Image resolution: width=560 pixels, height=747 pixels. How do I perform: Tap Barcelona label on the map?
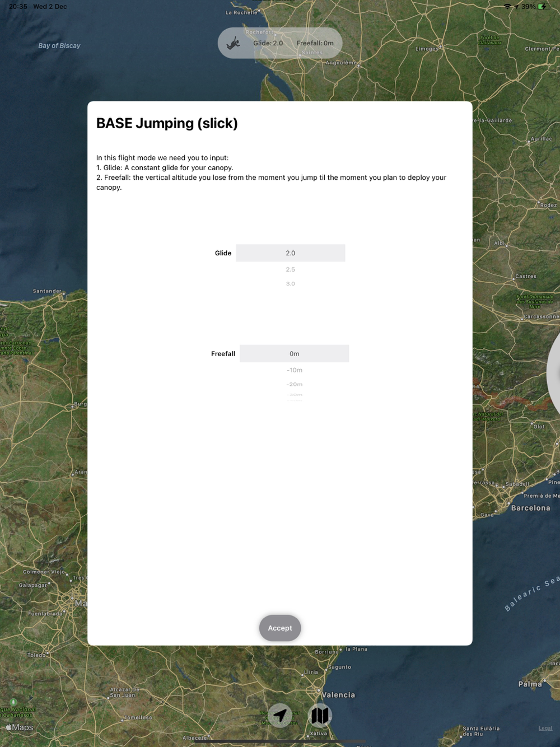point(530,508)
